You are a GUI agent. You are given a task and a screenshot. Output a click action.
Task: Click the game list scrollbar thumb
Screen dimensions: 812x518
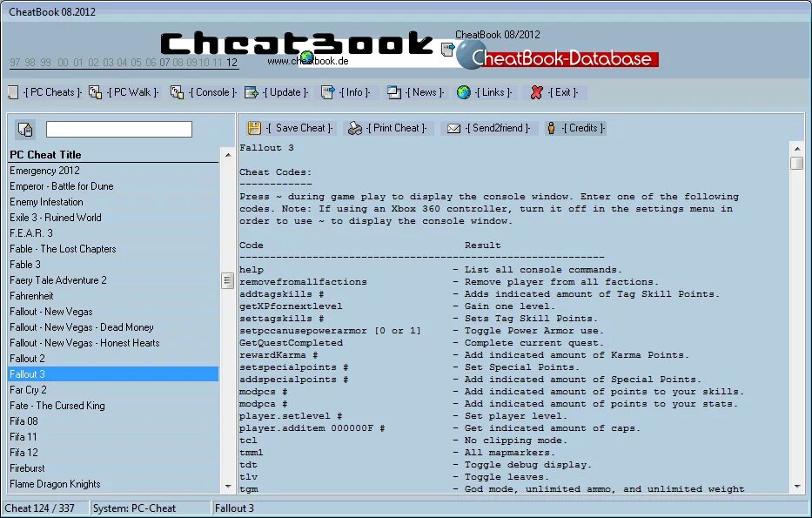pyautogui.click(x=227, y=280)
